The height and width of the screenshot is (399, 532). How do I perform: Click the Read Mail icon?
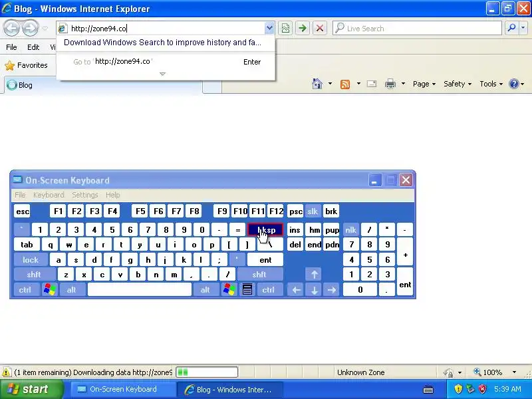(372, 84)
